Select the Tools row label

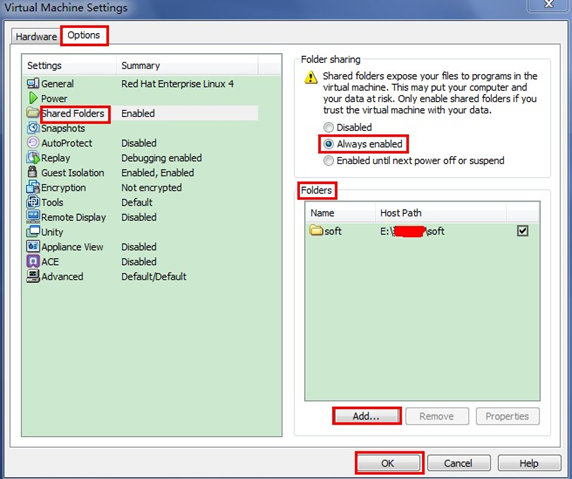[52, 202]
